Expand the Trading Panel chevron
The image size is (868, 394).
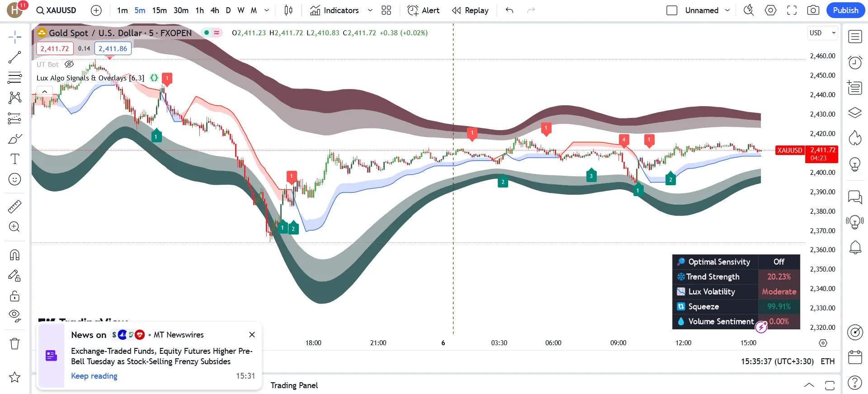809,385
